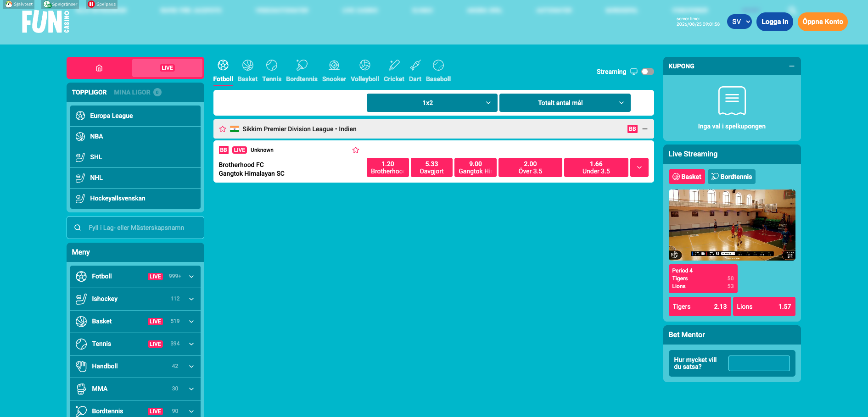This screenshot has width=868, height=417.
Task: Select the Cricket sport icon
Action: click(x=394, y=71)
